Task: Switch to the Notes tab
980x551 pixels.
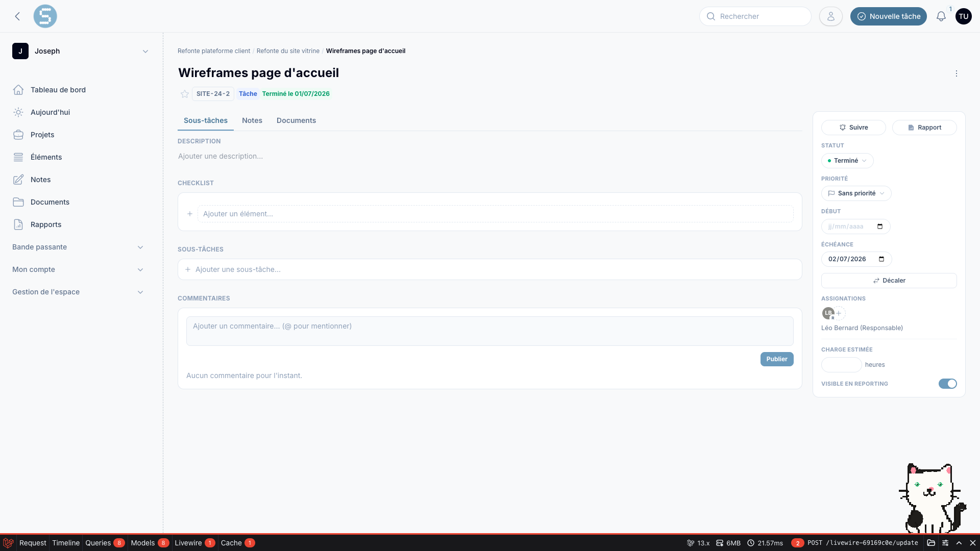Action: [252, 121]
